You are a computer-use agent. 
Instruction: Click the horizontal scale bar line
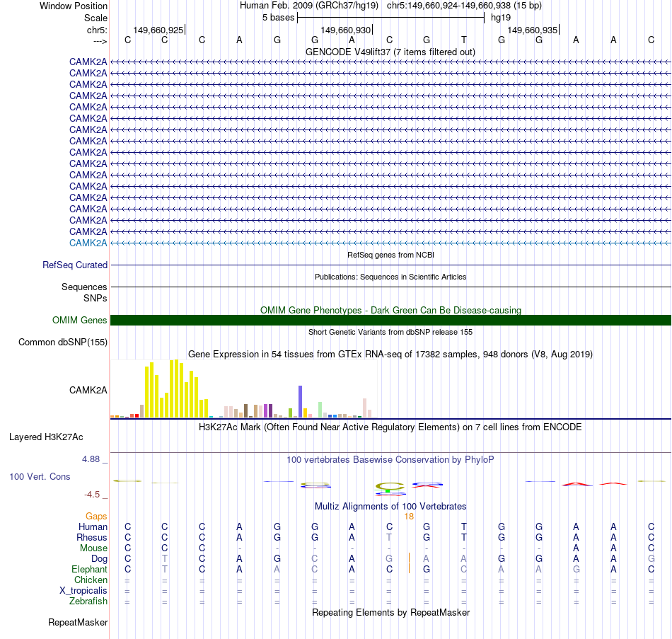pos(391,18)
